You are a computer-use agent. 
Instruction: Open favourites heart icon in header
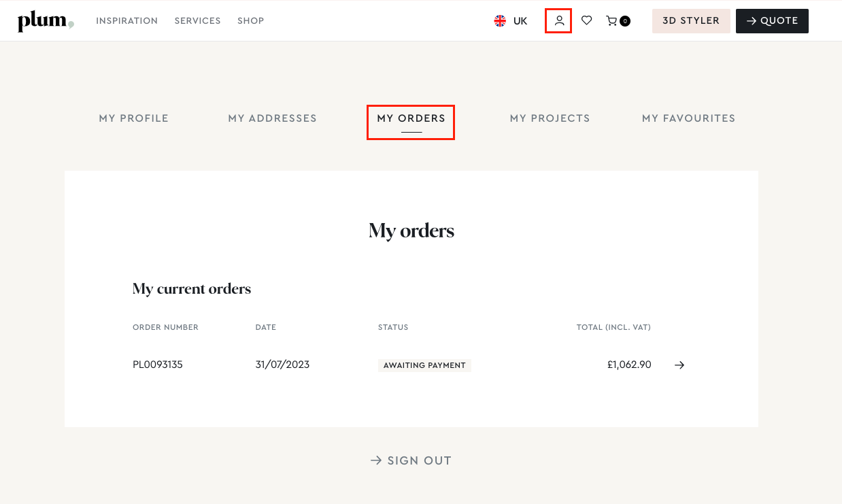[x=586, y=20]
